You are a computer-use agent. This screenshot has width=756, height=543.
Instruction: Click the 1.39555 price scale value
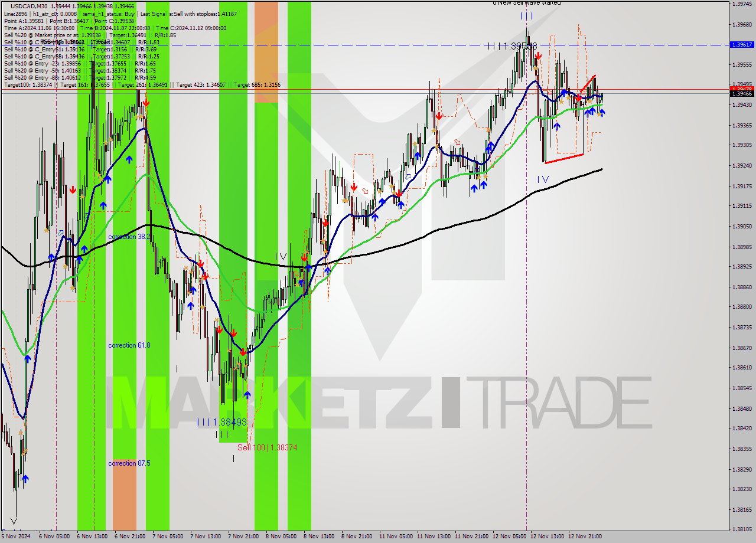(742, 64)
